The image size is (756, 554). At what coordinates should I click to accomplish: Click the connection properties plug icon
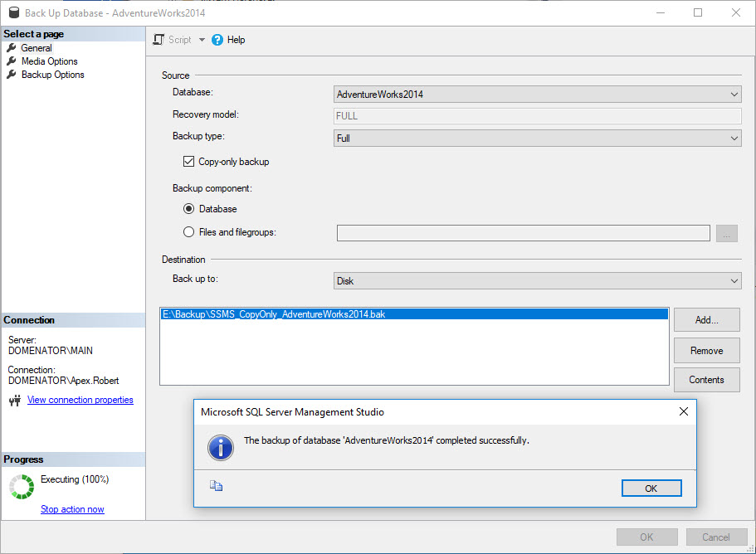click(x=15, y=401)
